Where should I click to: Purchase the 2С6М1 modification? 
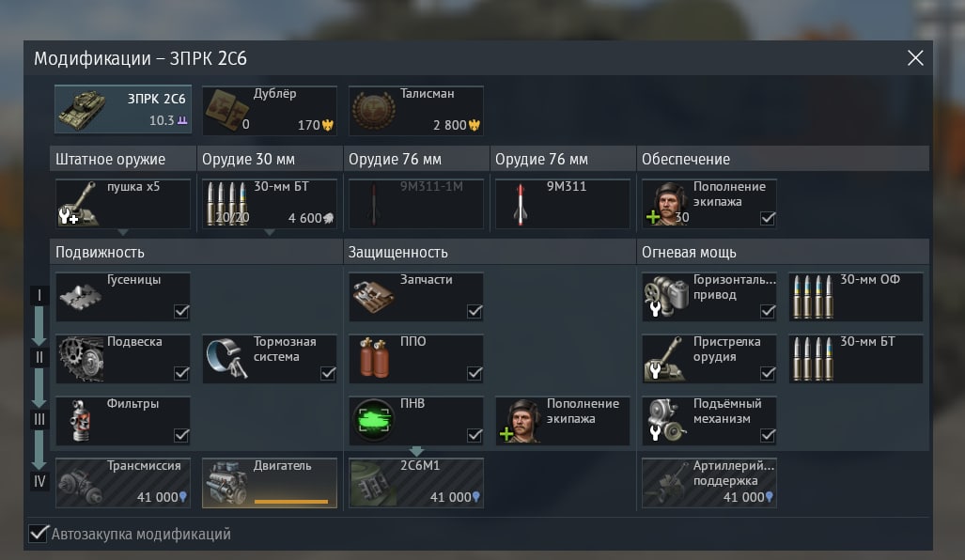pos(416,482)
